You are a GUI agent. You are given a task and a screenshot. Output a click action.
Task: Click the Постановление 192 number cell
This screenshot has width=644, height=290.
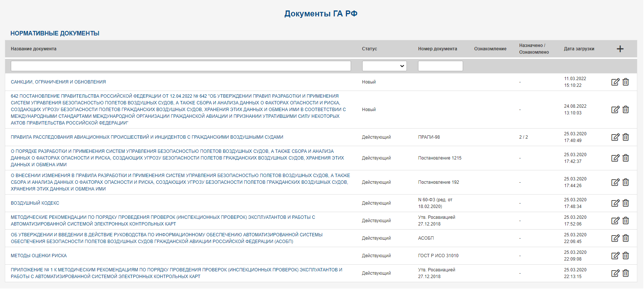pyautogui.click(x=439, y=182)
